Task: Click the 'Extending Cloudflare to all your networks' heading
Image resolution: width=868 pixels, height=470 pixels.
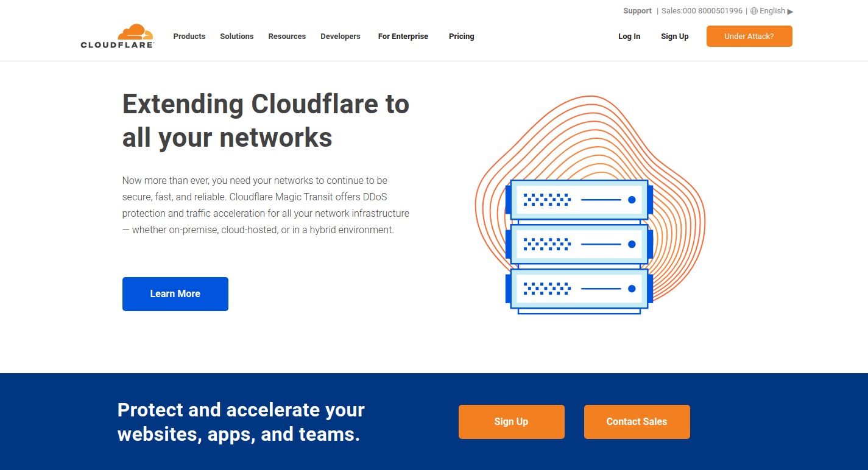Action: (x=266, y=121)
